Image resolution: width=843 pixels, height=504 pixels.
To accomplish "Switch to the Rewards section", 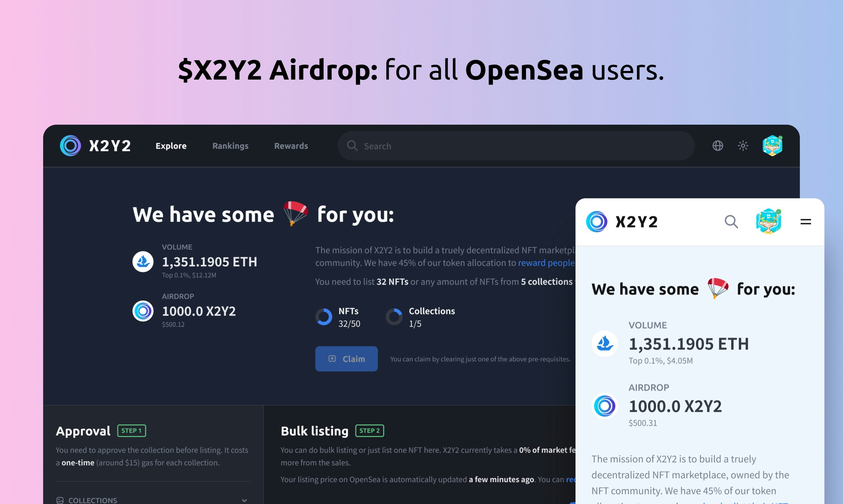I will 291,146.
